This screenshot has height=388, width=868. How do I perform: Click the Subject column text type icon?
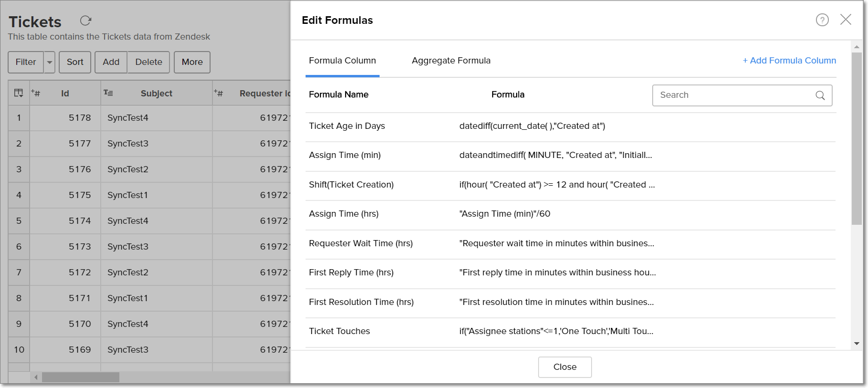108,93
